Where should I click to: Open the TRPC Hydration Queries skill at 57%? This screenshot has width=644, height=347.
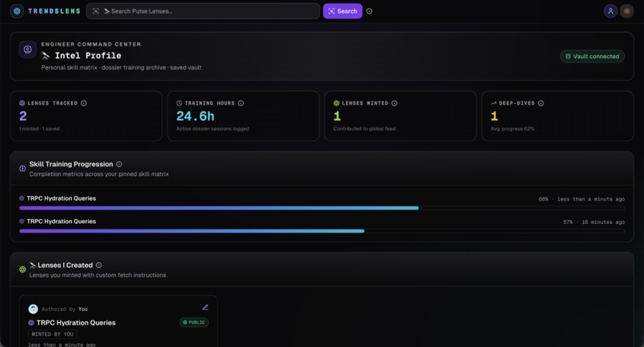[x=62, y=221]
